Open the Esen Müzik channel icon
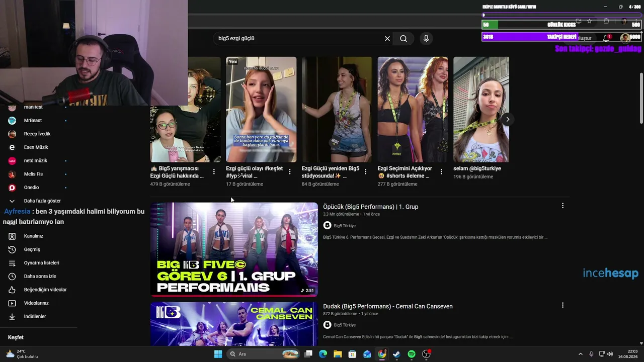Screen dimensions: 644x362 click(x=12, y=147)
